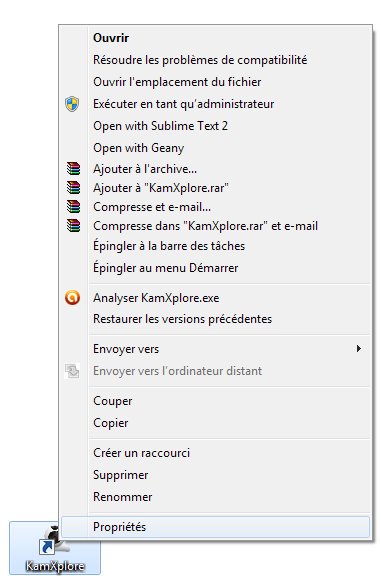Click WinRAR icon beside Ajouter à l'archive
Image resolution: width=381 pixels, height=585 pixels.
pyautogui.click(x=74, y=169)
